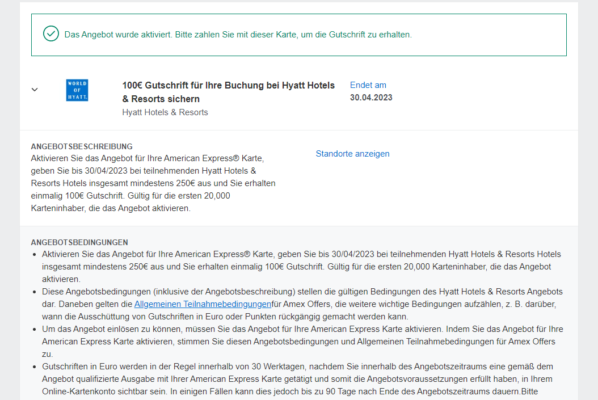
Task: Click the activation confirmation message text
Action: click(x=238, y=35)
